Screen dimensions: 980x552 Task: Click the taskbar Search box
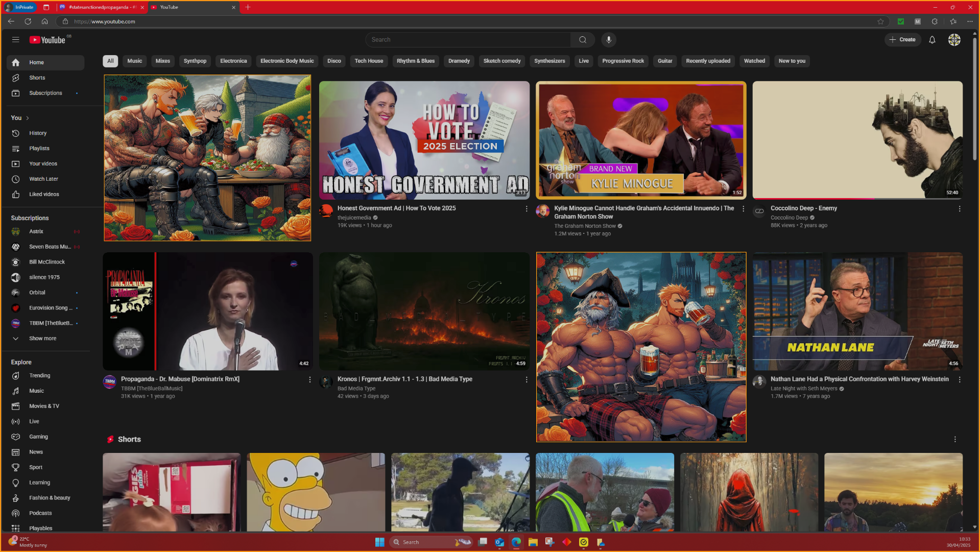[x=432, y=542]
